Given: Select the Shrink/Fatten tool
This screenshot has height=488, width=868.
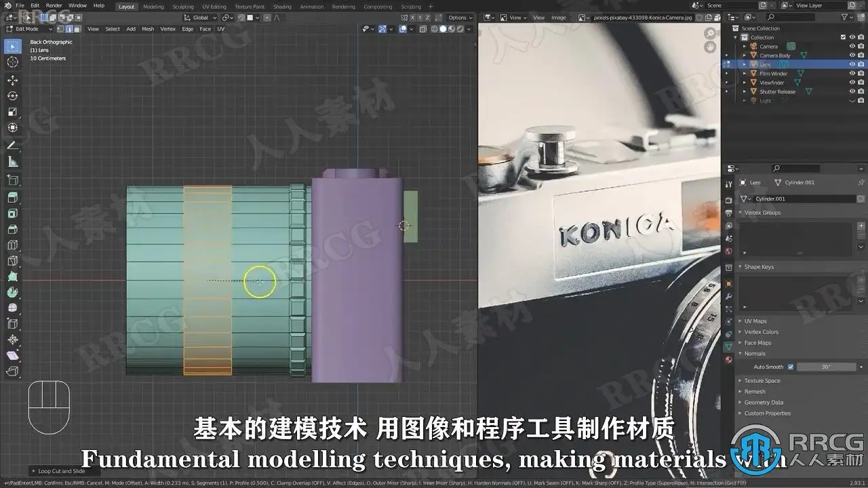Looking at the screenshot, I should (x=12, y=340).
